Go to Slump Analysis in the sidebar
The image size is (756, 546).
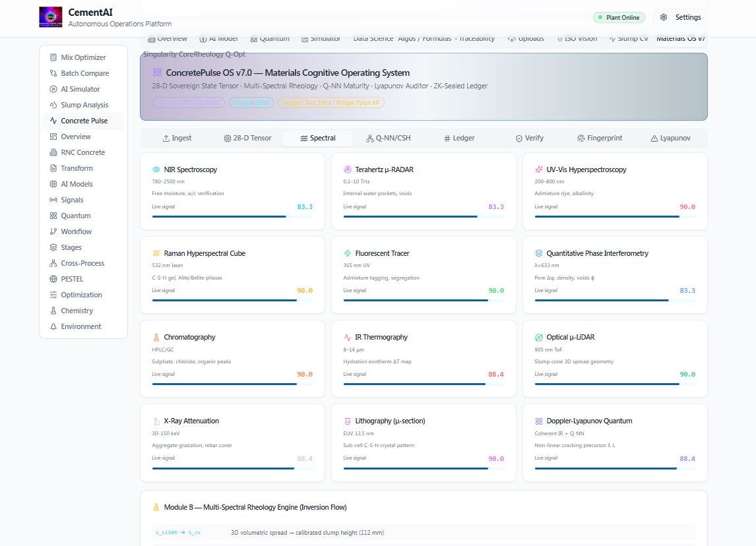click(x=83, y=105)
